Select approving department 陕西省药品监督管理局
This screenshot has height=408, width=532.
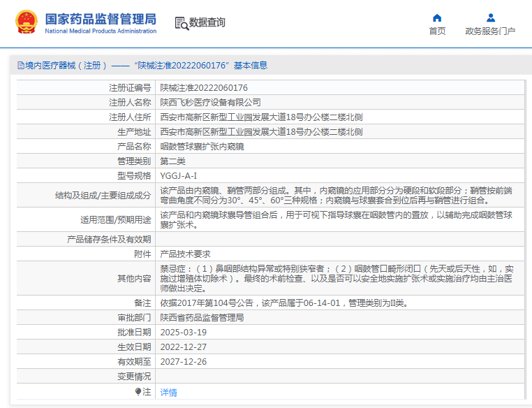[202, 317]
